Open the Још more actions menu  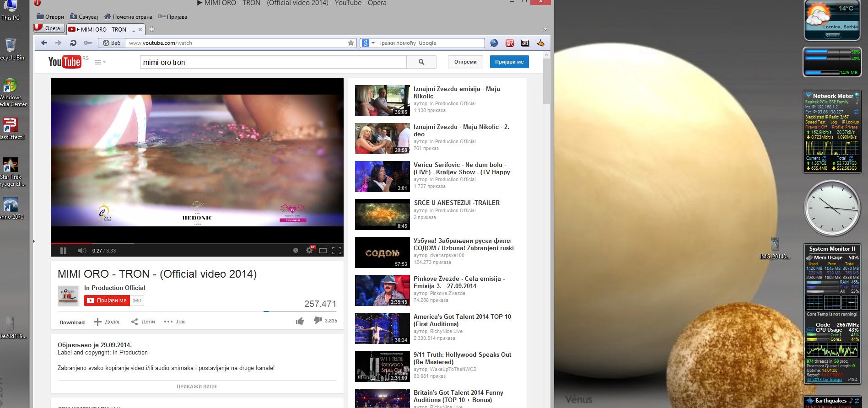(175, 322)
